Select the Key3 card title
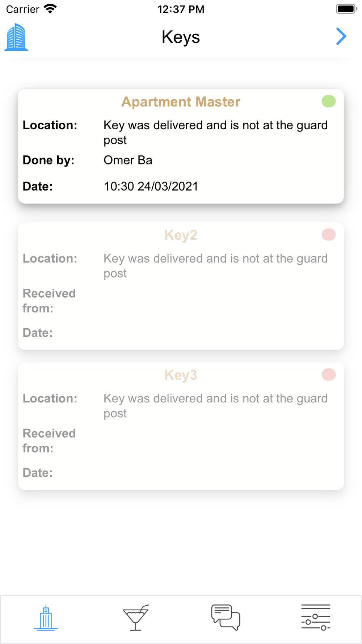The height and width of the screenshot is (644, 362). (x=181, y=375)
